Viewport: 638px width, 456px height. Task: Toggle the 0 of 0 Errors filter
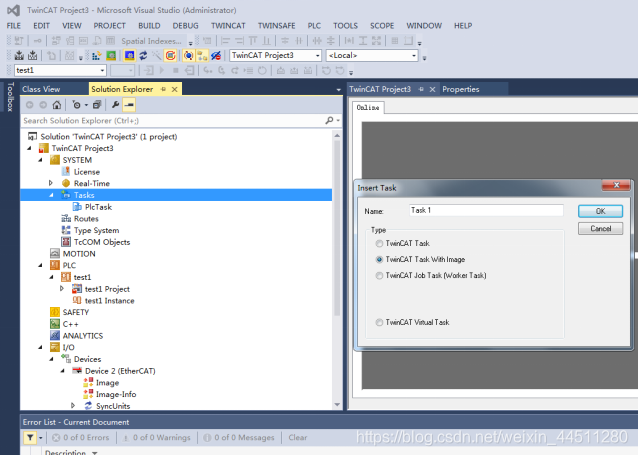tap(81, 438)
